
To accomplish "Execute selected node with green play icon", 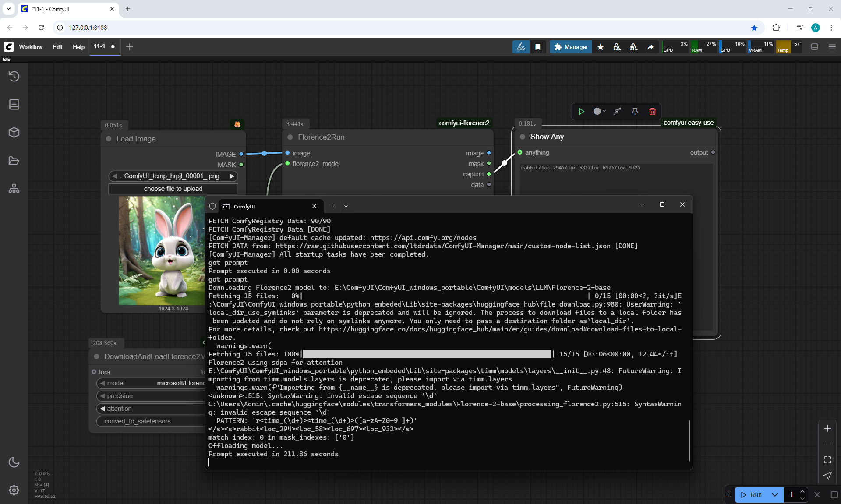I will coord(581,111).
